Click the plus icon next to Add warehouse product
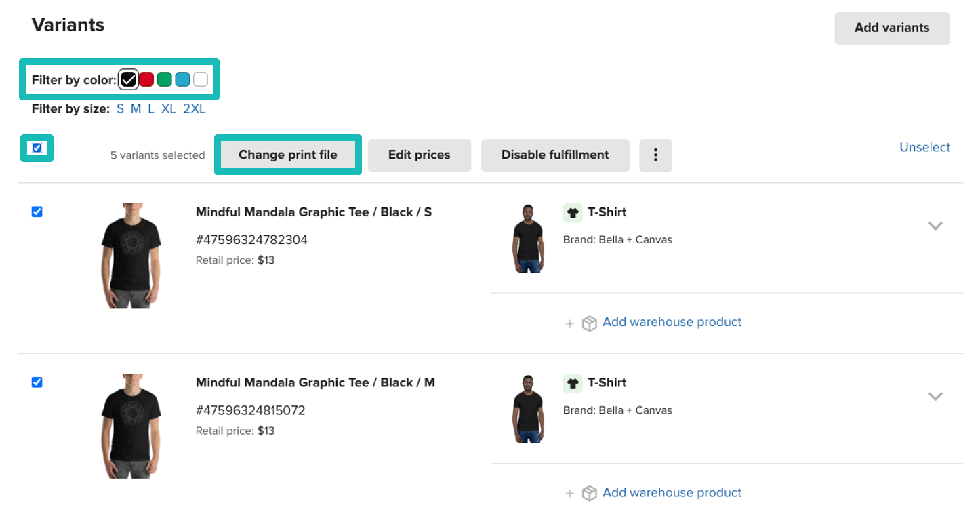Viewport: 980px width, 516px height. 569,323
